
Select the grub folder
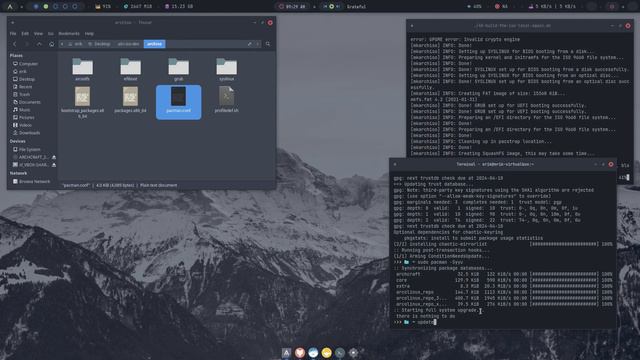[x=178, y=69]
